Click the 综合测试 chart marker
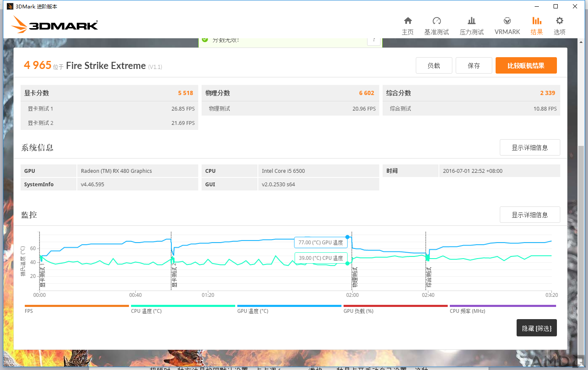This screenshot has width=588, height=370. (428, 277)
